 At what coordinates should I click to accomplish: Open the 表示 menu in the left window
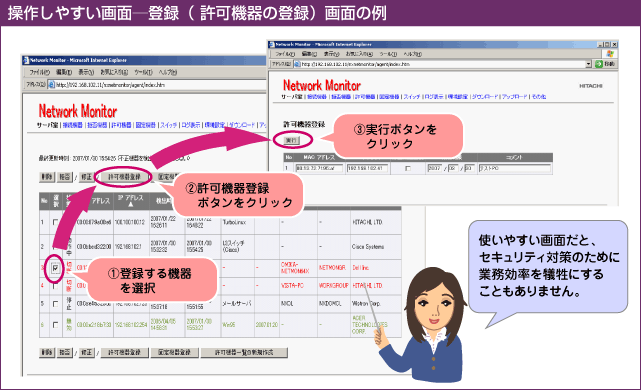(x=86, y=72)
